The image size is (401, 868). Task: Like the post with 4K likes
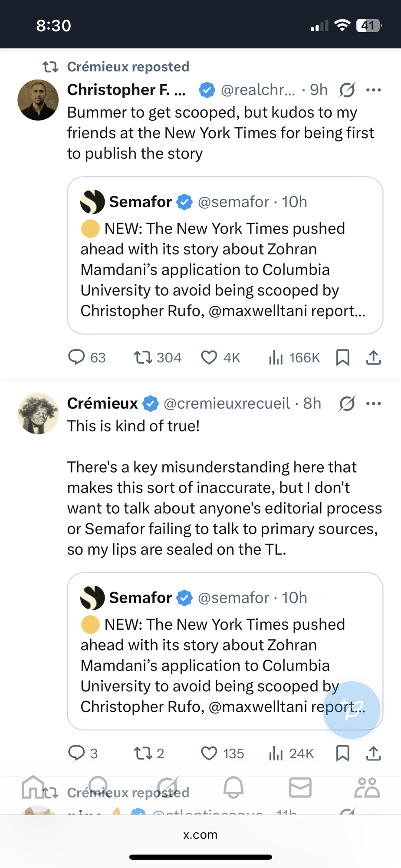coord(209,357)
